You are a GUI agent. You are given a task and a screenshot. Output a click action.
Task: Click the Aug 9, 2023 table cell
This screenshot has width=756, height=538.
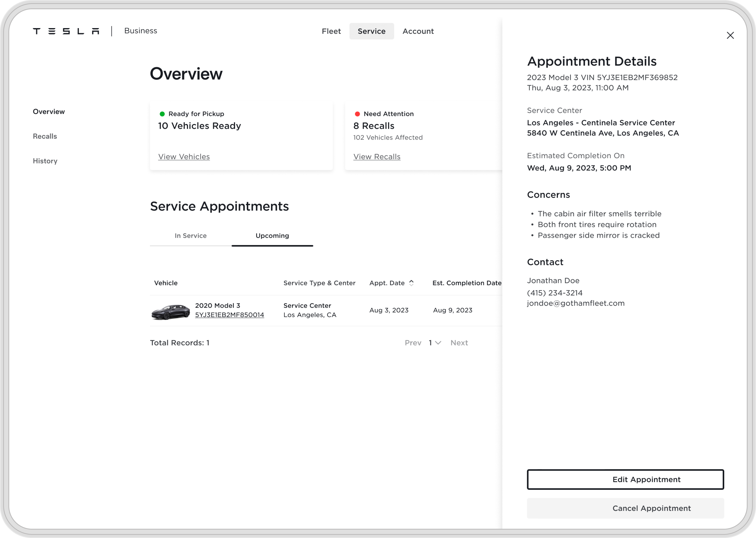[453, 311]
